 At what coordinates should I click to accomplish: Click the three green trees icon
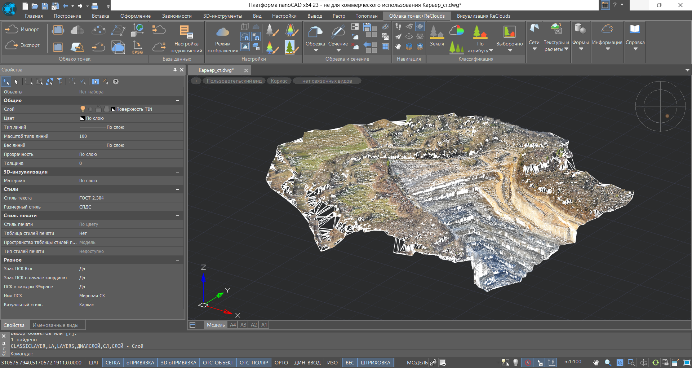click(x=456, y=47)
